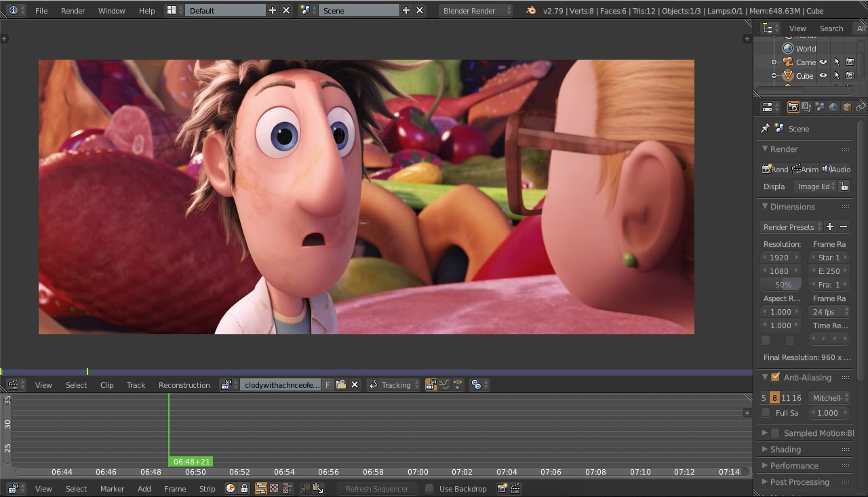The image size is (868, 497).
Task: Remove a render preset with minus
Action: [844, 226]
